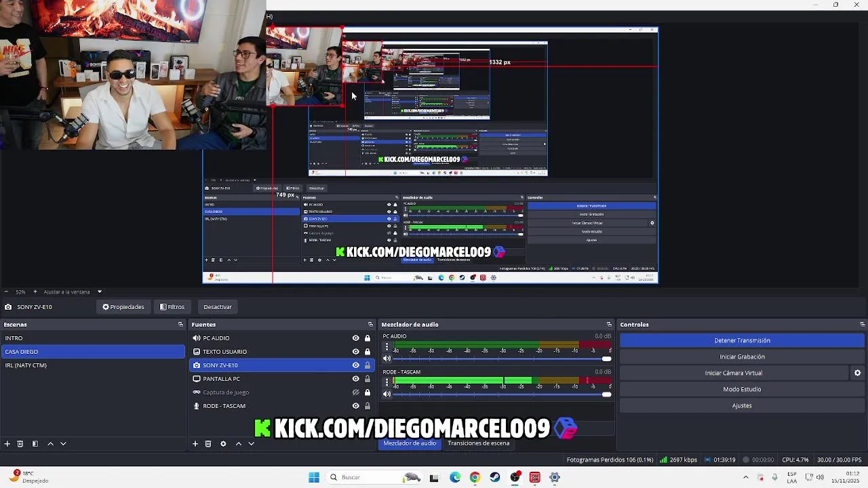Screen dimensions: 868x488
Task: Lock the PANTALLA PC source
Action: (x=368, y=379)
